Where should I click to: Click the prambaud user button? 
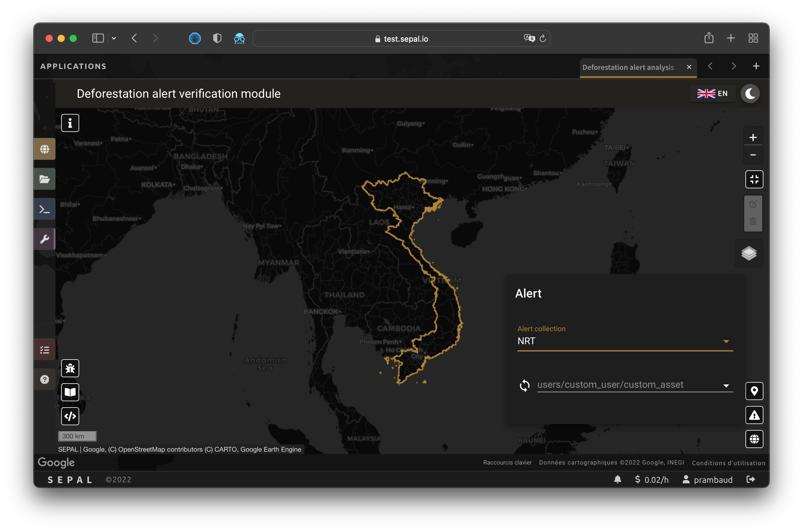click(708, 480)
